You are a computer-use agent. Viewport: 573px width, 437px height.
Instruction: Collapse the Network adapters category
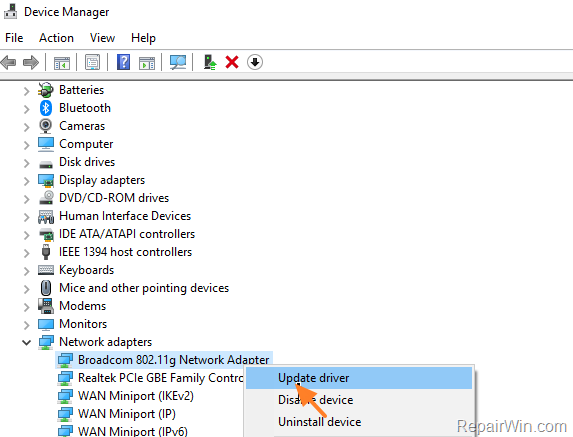pyautogui.click(x=26, y=342)
